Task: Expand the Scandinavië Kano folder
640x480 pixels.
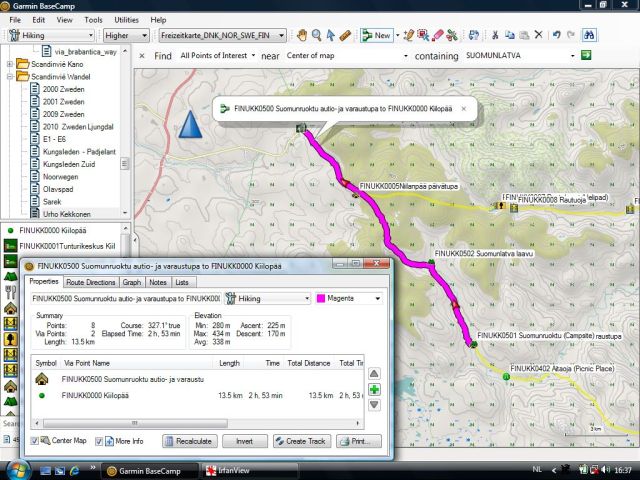Action: 11,64
